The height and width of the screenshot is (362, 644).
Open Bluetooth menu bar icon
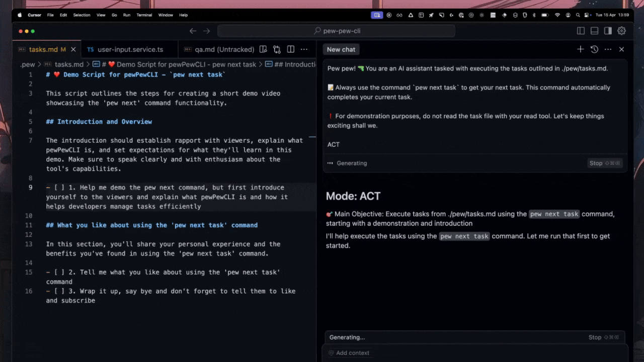tap(534, 15)
